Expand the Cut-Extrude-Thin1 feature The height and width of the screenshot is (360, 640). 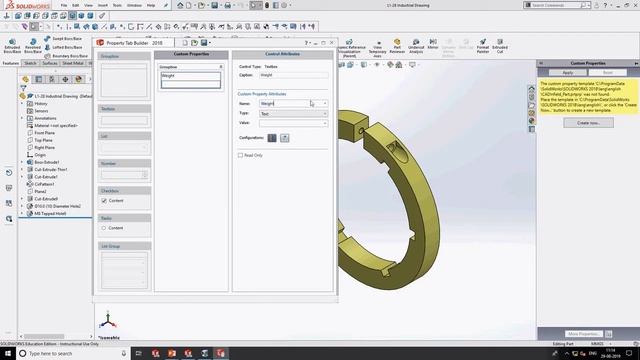click(22, 169)
